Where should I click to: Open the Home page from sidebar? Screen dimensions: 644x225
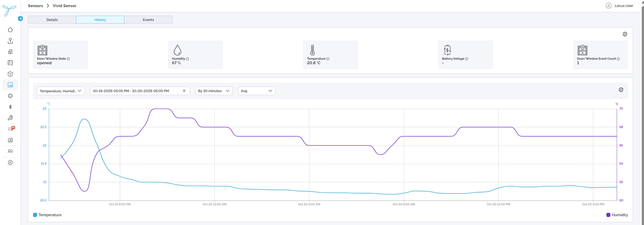[10, 30]
